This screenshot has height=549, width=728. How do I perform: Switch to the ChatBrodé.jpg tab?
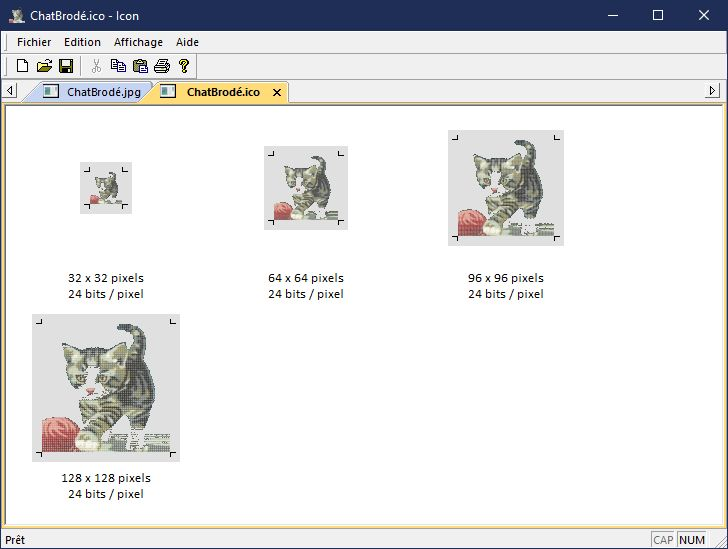coord(103,92)
